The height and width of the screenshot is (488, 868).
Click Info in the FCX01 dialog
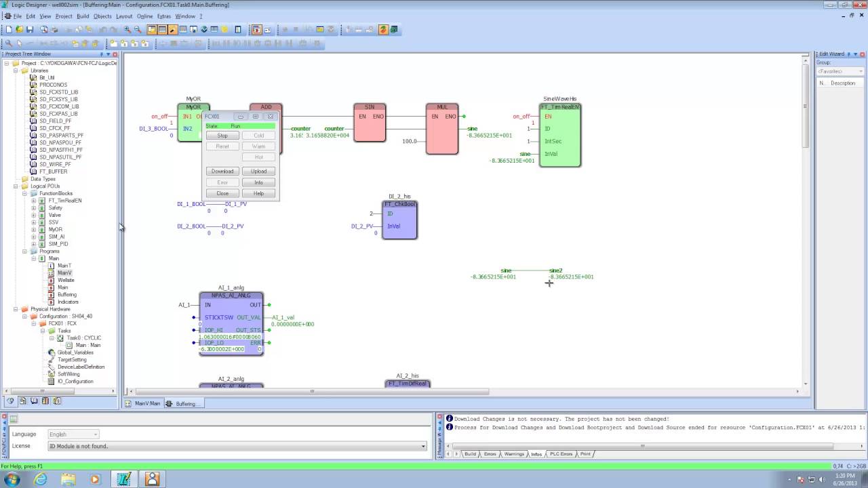click(258, 182)
